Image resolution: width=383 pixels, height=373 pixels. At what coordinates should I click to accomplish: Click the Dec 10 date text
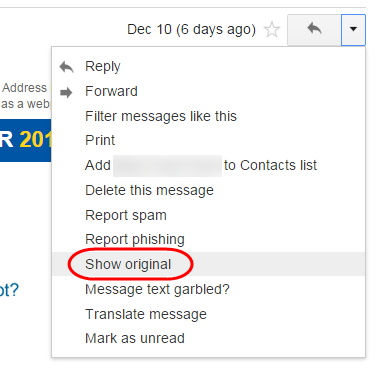click(x=191, y=30)
